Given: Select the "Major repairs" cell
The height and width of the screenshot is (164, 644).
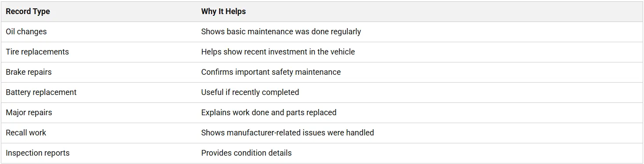Looking at the screenshot, I should click(98, 113).
